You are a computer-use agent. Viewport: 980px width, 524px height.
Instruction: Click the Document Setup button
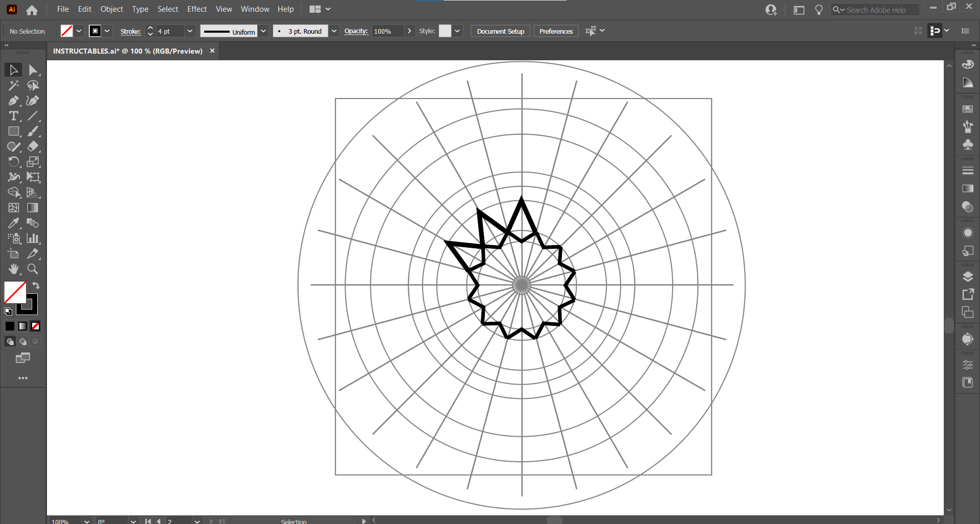click(x=500, y=31)
